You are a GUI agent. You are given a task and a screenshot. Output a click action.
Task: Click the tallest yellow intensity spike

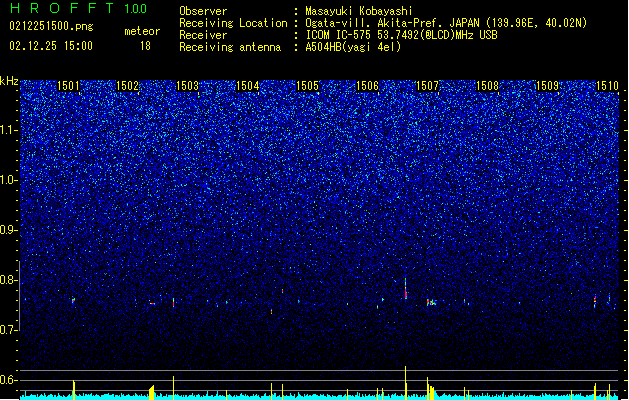click(406, 383)
